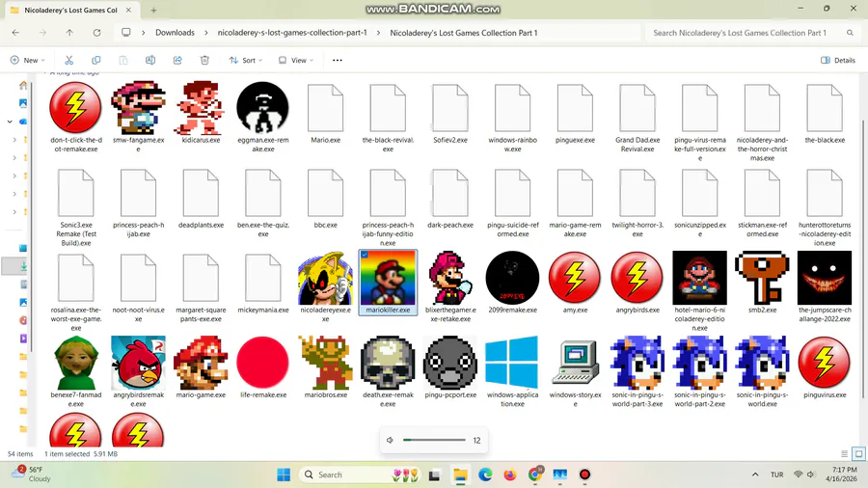Show hidden system tray icons chevron
Viewport: 868px width, 488px height.
(755, 474)
